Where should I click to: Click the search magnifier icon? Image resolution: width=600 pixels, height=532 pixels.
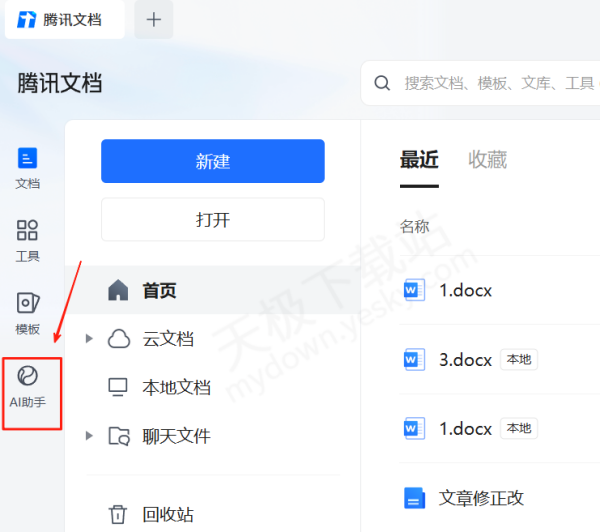point(382,83)
